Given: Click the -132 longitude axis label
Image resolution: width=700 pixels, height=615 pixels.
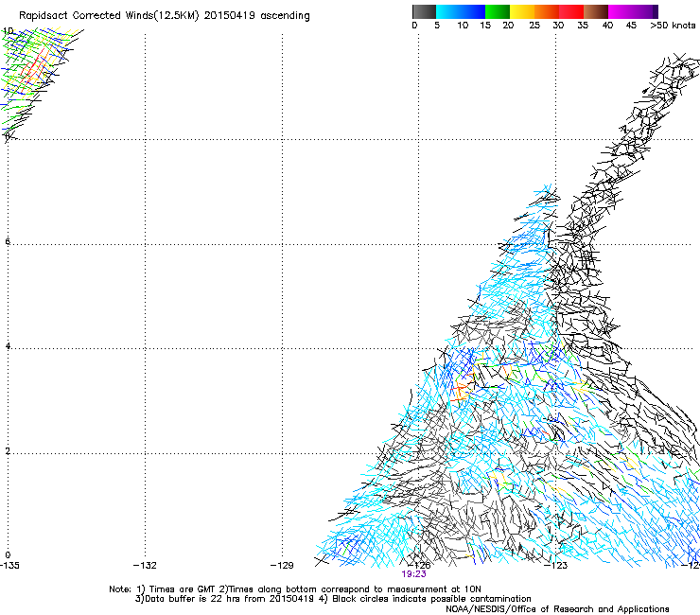Looking at the screenshot, I should coord(145,566).
